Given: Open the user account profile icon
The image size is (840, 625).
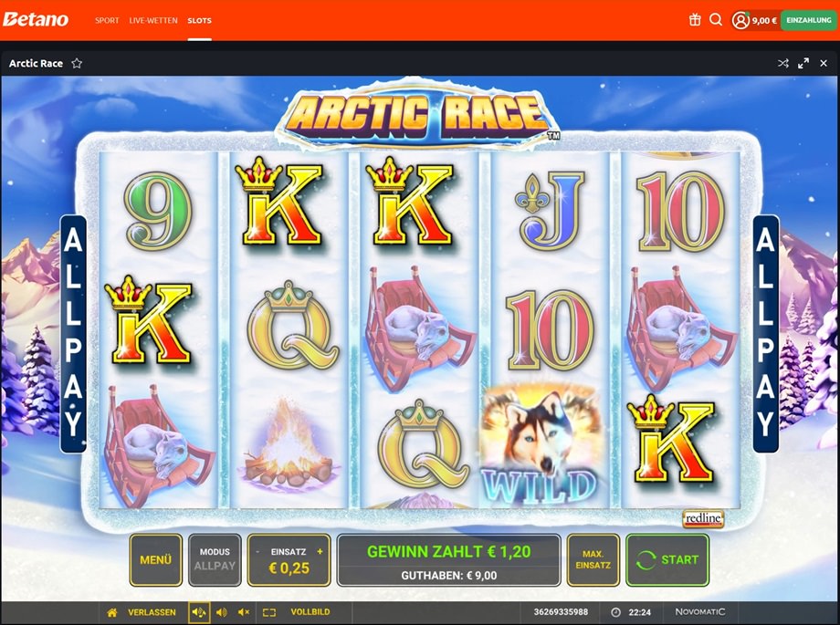Looking at the screenshot, I should 740,20.
